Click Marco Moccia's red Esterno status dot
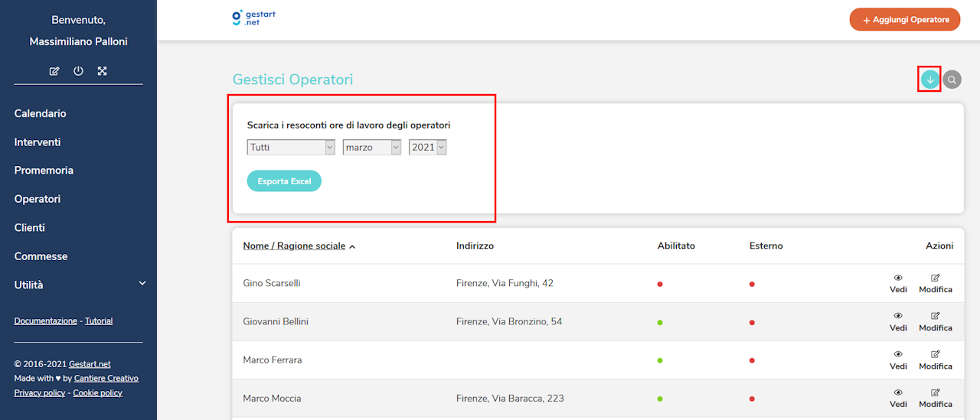 point(752,399)
